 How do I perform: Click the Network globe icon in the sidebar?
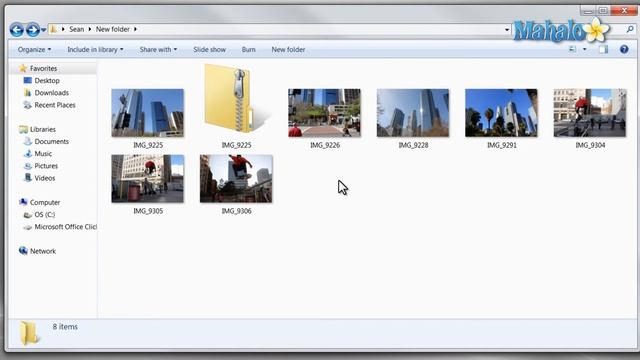click(x=23, y=251)
